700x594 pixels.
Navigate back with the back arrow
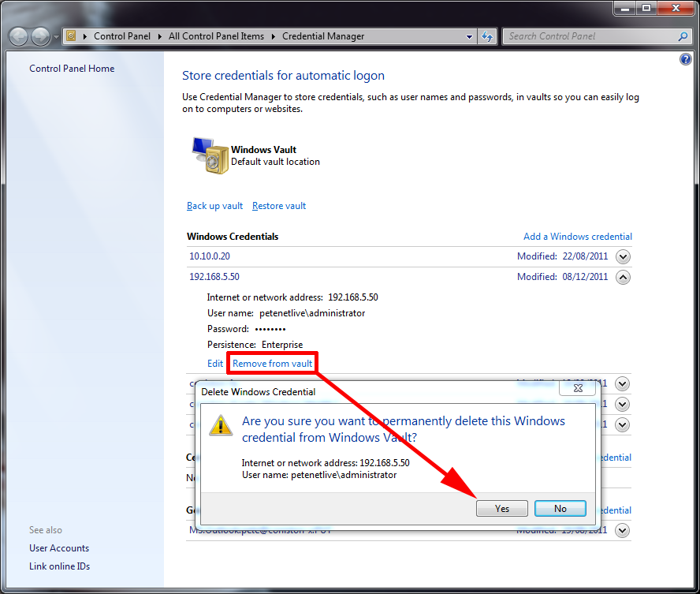(17, 35)
